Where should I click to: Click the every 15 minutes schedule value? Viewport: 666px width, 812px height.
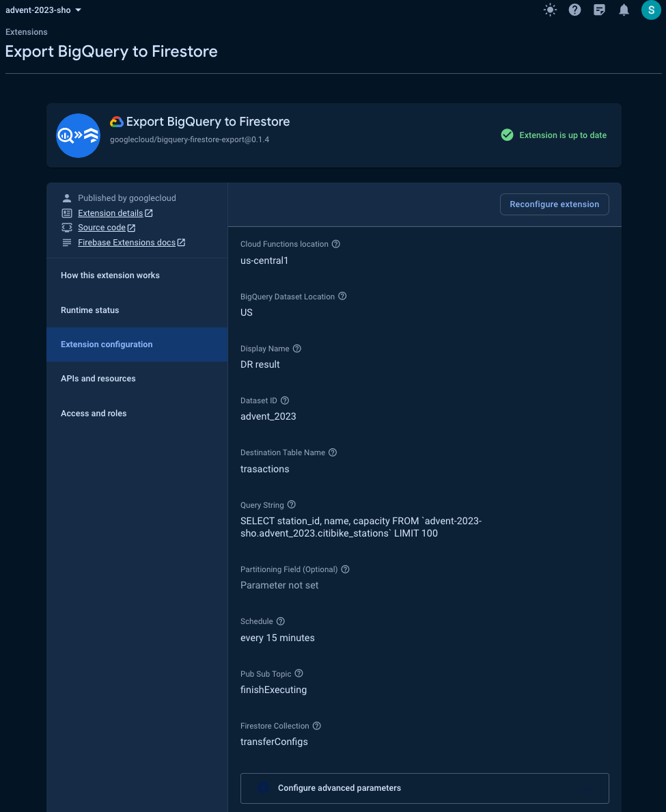(277, 638)
